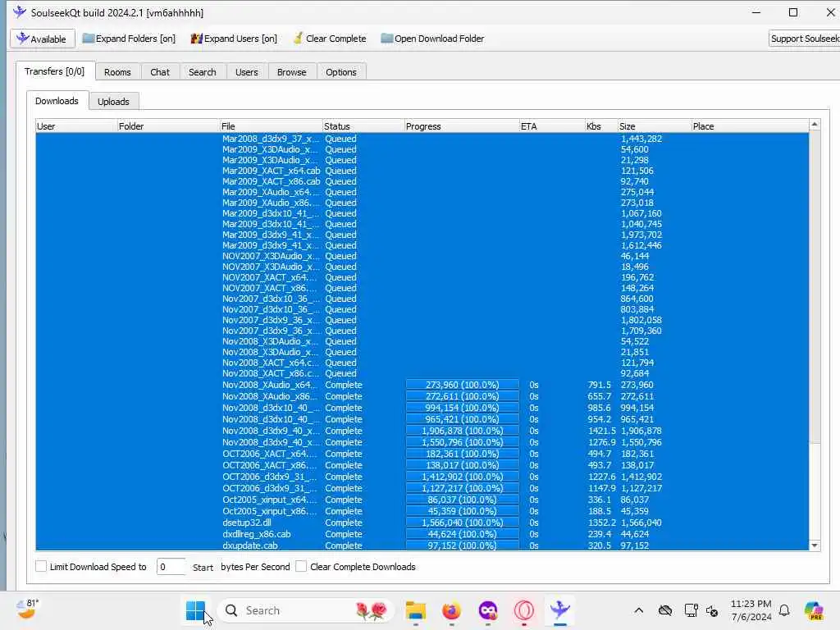Click the download speed limit input field
The height and width of the screenshot is (630, 840).
(x=171, y=566)
